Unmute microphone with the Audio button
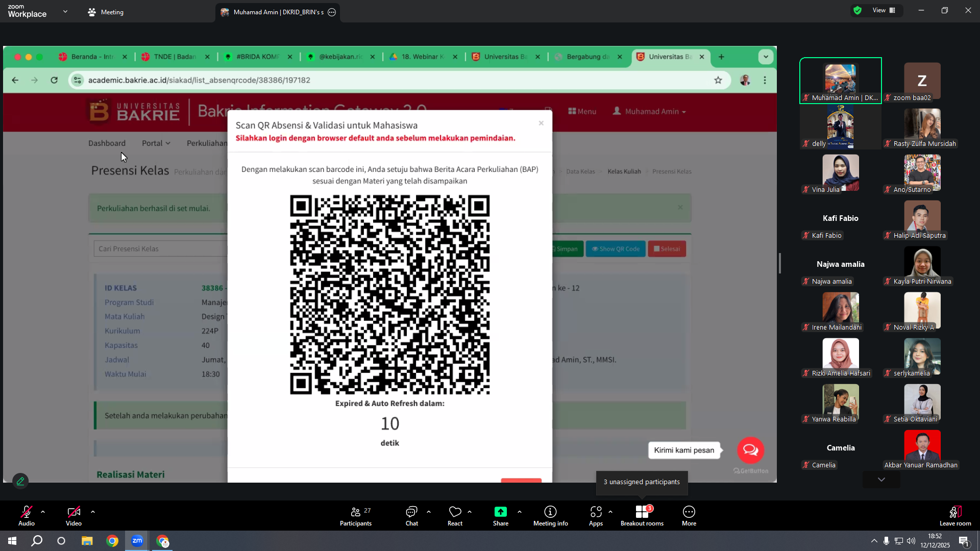Screen dimensions: 980x551 [x=27, y=515]
